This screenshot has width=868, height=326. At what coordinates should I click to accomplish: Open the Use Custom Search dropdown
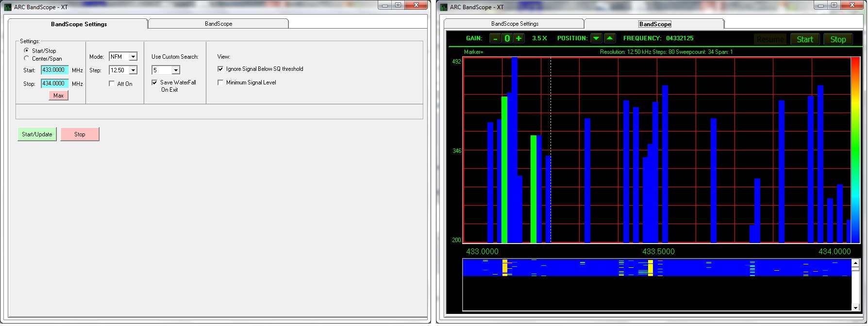[x=175, y=70]
